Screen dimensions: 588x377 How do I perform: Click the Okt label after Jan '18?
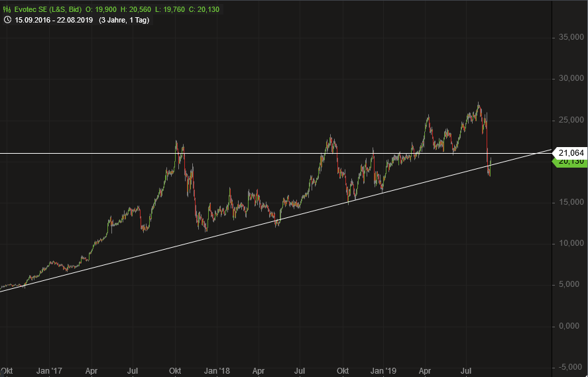point(343,371)
